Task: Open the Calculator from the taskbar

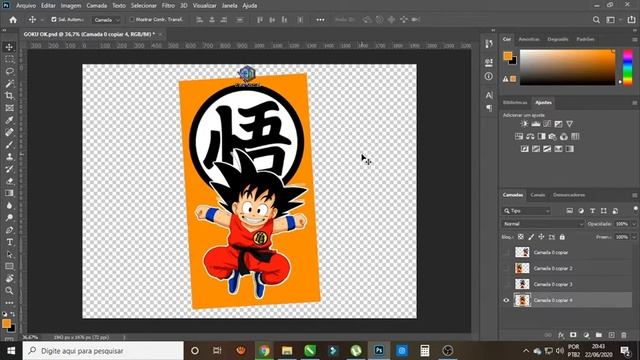Action: click(x=424, y=351)
